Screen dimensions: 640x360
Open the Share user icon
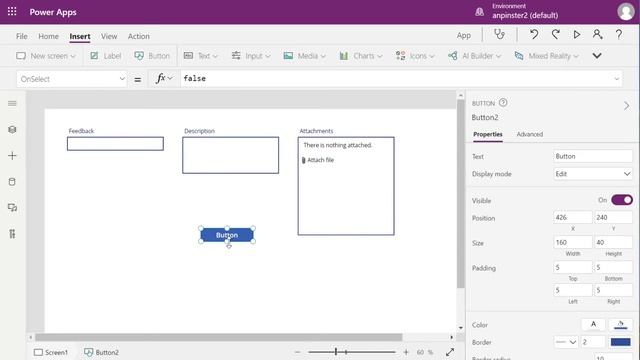coord(598,34)
